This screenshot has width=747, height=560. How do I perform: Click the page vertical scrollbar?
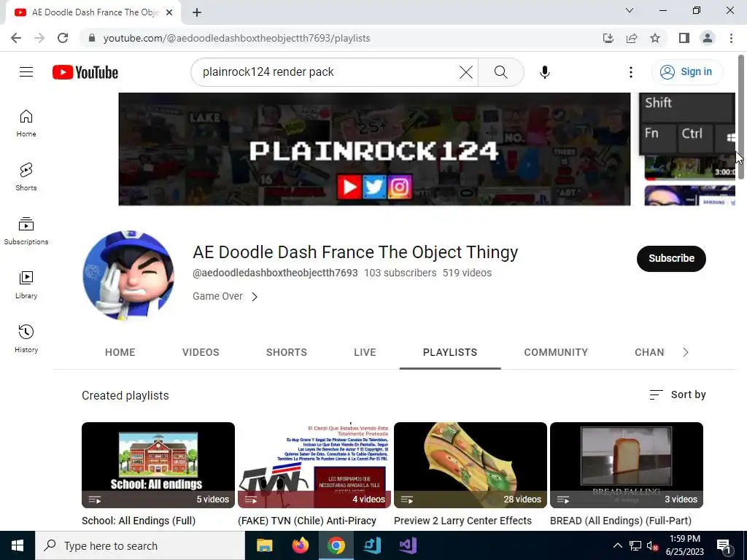741,117
